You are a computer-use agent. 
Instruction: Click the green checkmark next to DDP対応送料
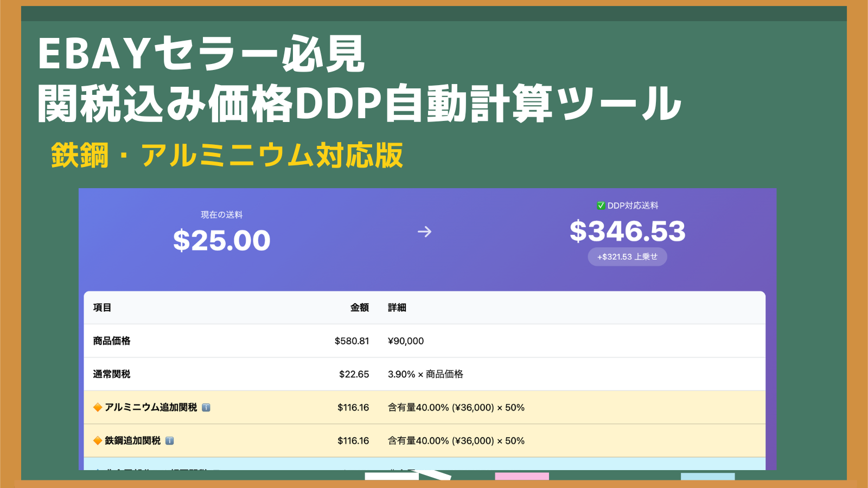pos(601,206)
